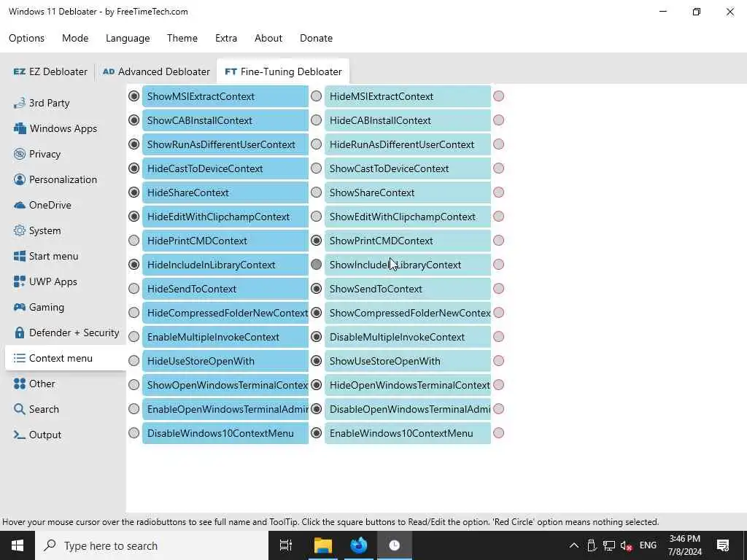
Task: Select the EnableMultipleInvokeContext radio button
Action: pyautogui.click(x=134, y=337)
